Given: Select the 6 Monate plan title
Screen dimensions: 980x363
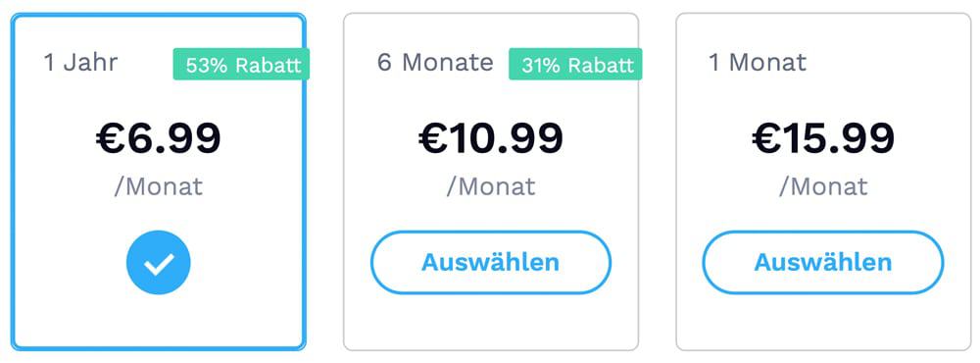Looking at the screenshot, I should pos(435,63).
